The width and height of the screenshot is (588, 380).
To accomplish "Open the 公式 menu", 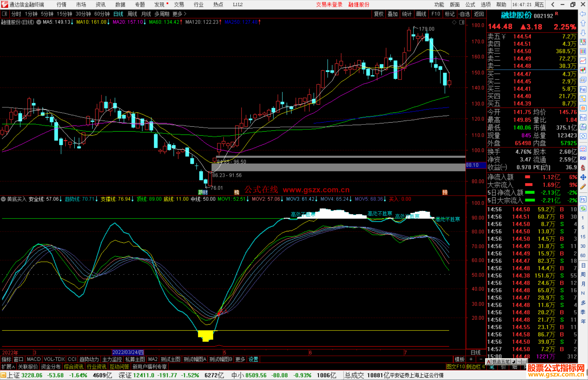I will (x=470, y=5).
